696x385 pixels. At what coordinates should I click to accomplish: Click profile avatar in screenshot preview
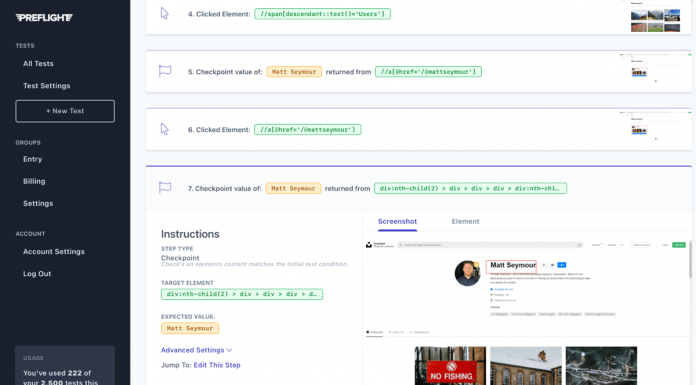point(467,273)
